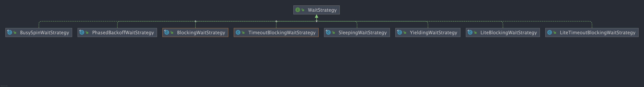Select the BusySpinWaitStrategy class label
This screenshot has height=87, width=644.
point(44,33)
